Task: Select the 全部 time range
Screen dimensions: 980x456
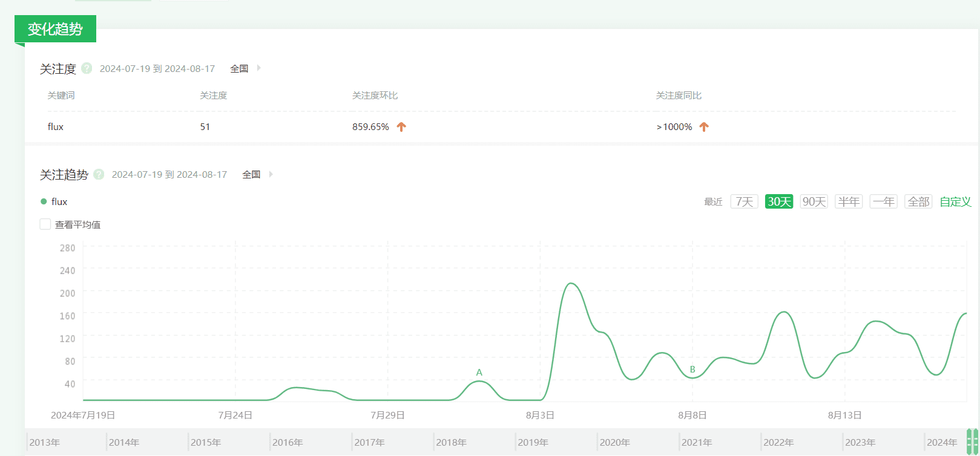Action: pos(918,201)
